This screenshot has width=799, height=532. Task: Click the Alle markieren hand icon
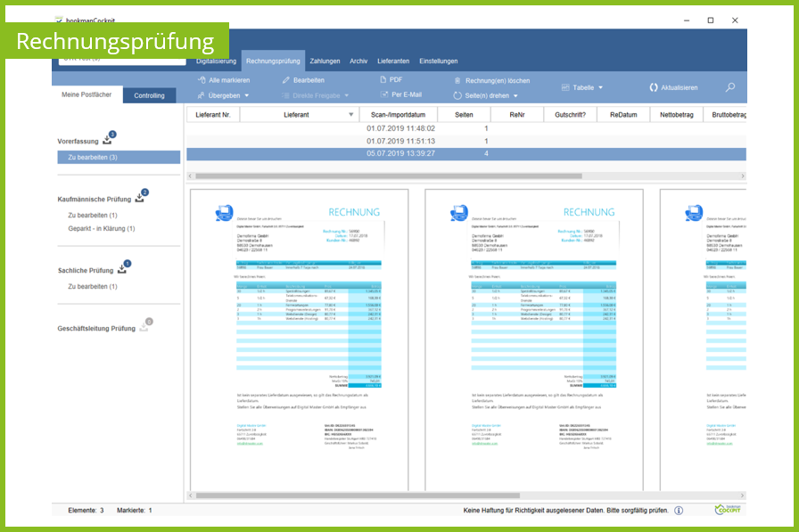202,80
